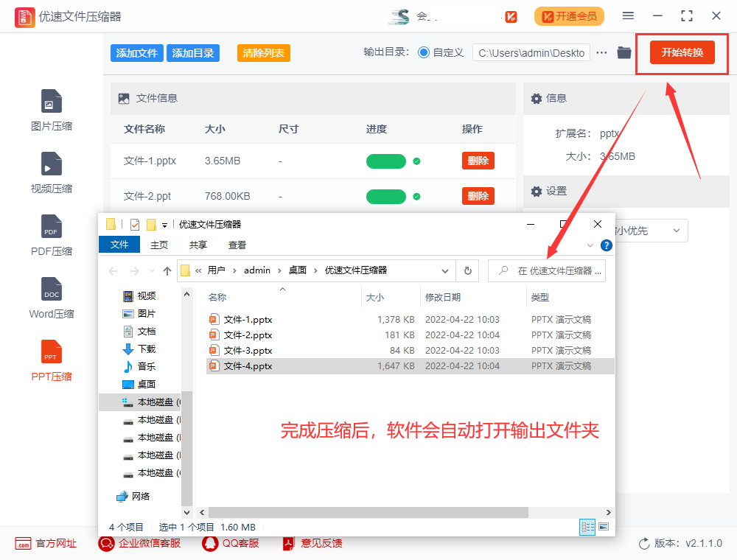Screen dimensions: 737x560
Task: Click the Explorer back arrow
Action: pyautogui.click(x=113, y=271)
